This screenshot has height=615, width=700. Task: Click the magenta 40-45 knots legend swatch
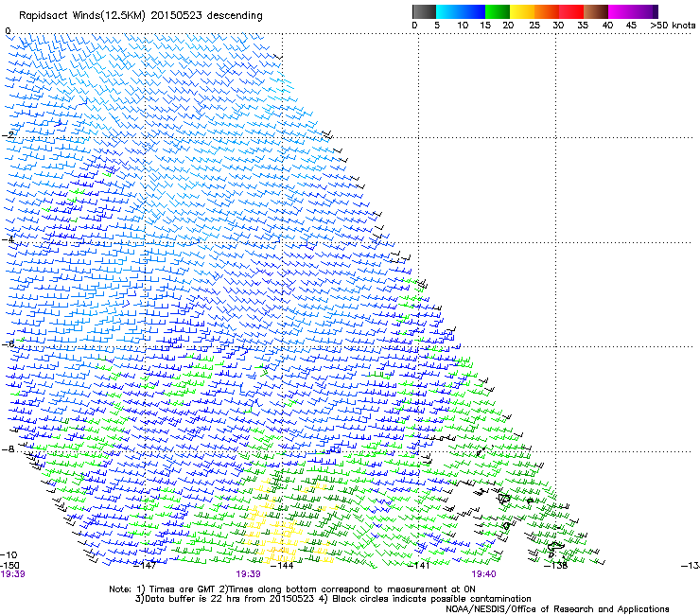pos(621,11)
